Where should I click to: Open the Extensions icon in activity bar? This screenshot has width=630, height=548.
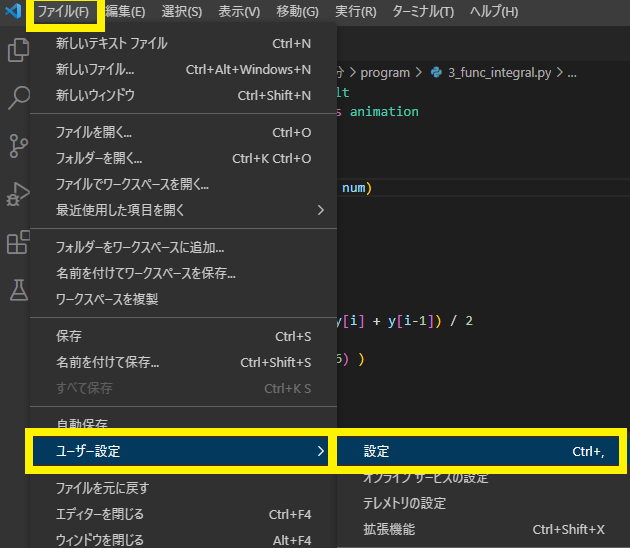17,242
